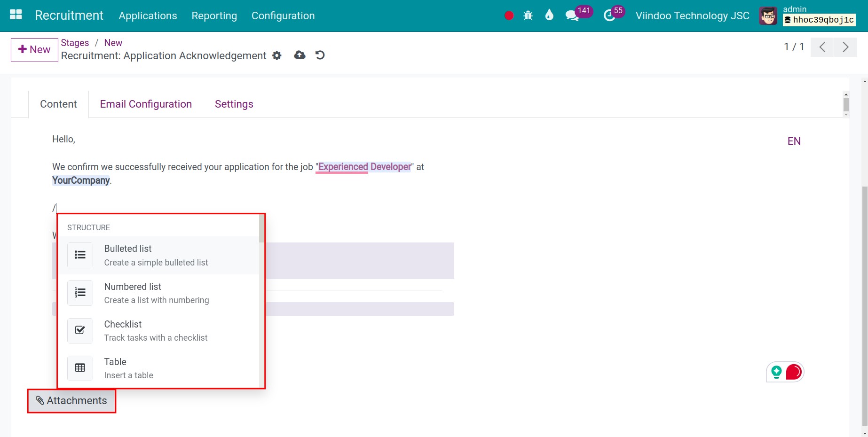Open the activities clock showing 55 items
The height and width of the screenshot is (437, 868).
pyautogui.click(x=609, y=15)
